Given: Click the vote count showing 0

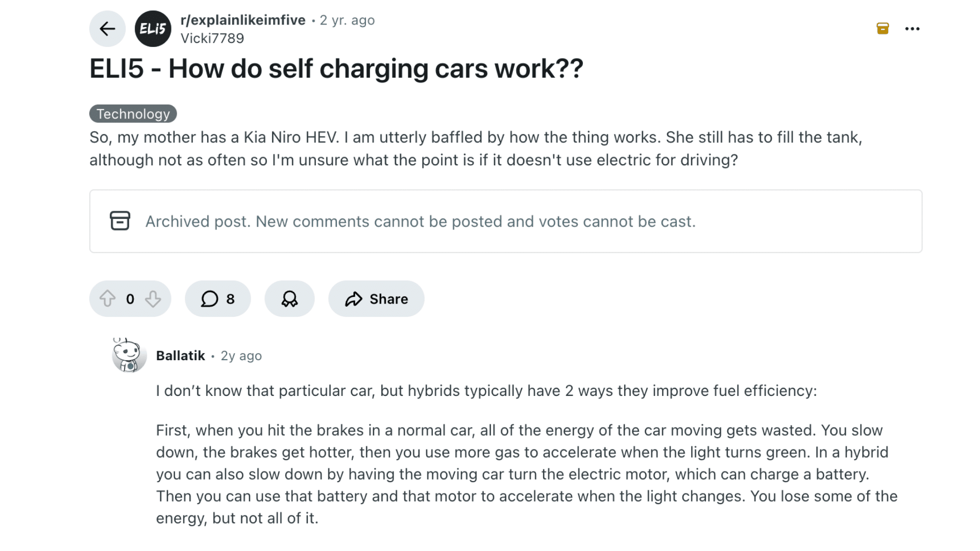Looking at the screenshot, I should [130, 298].
